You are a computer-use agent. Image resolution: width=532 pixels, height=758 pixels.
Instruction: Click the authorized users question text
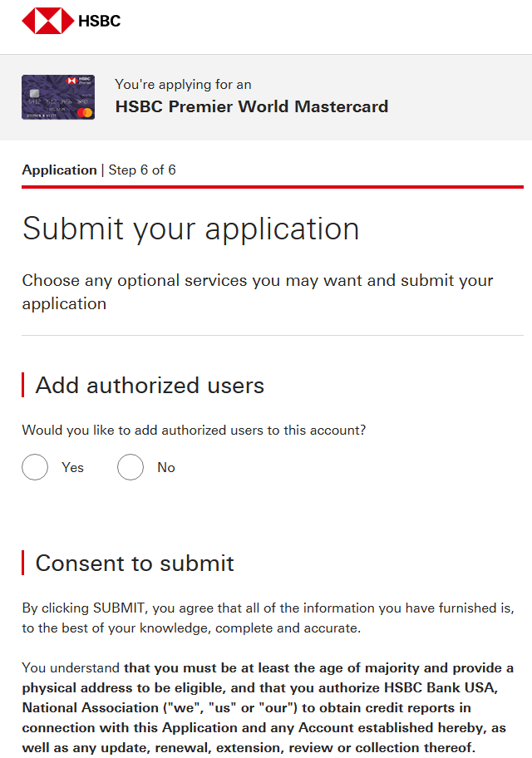click(194, 431)
